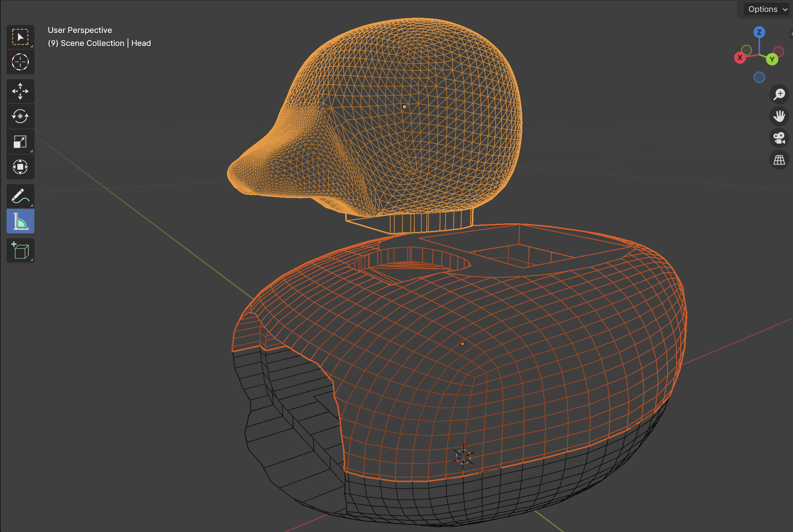This screenshot has width=793, height=532.
Task: Choose the Rotate tool
Action: pyautogui.click(x=20, y=116)
